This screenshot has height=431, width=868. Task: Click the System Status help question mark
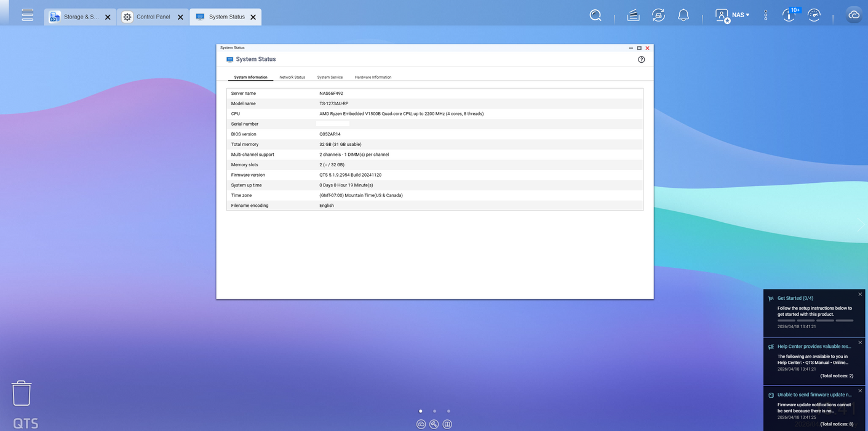[x=641, y=60]
